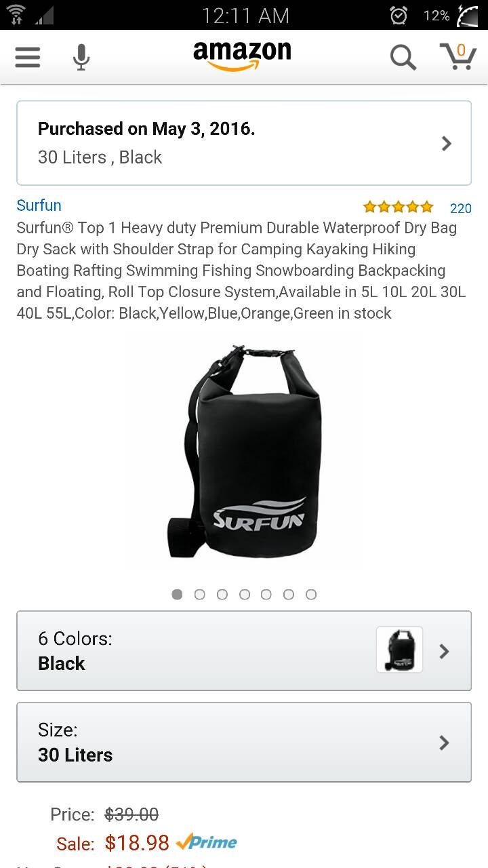Open search with the magnifier icon
488x868 pixels.
403,58
